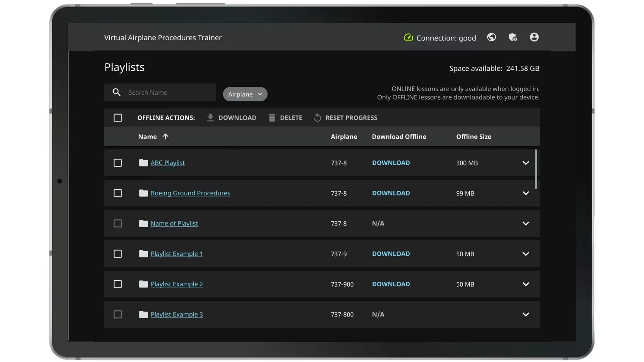Click the globe language icon in header
Image resolution: width=644 pixels, height=362 pixels.
491,37
